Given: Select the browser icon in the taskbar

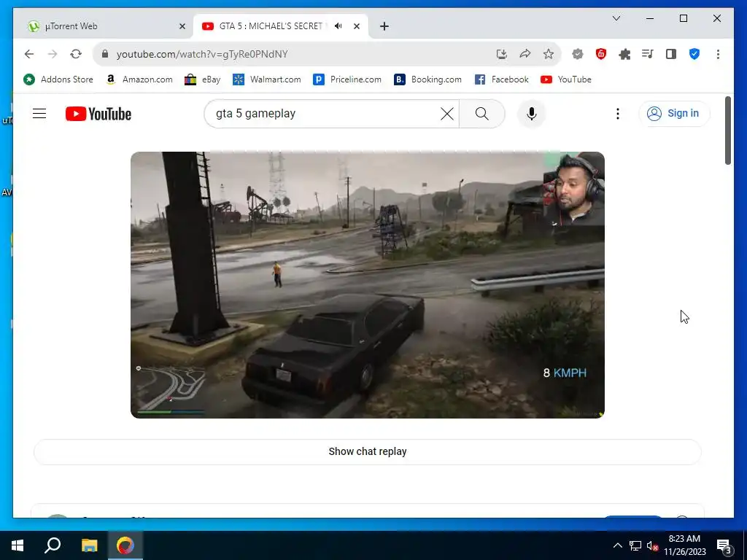Looking at the screenshot, I should point(125,545).
